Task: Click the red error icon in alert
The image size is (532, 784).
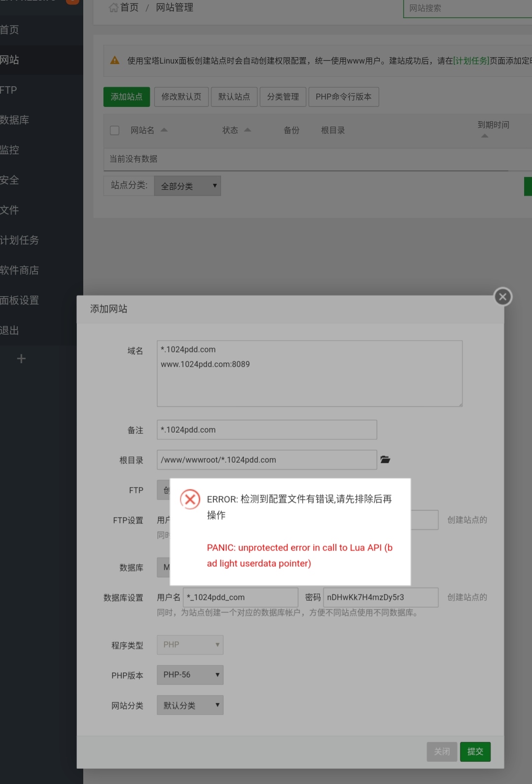Action: pos(190,499)
